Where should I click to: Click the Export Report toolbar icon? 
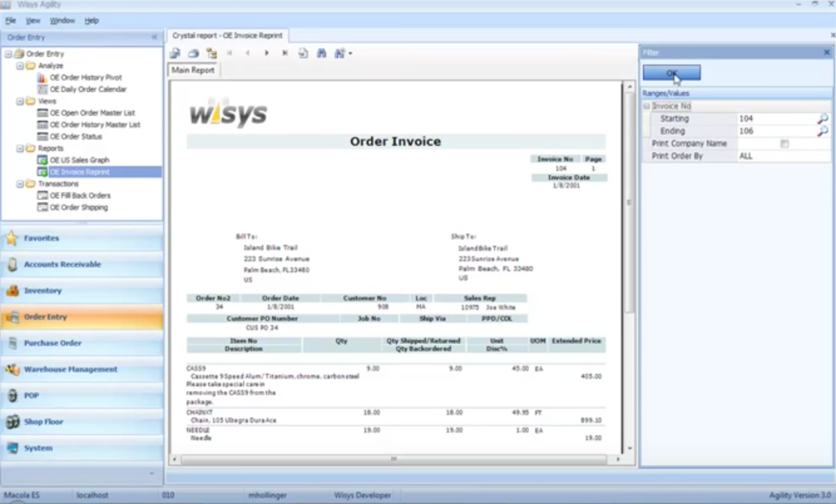pos(175,53)
